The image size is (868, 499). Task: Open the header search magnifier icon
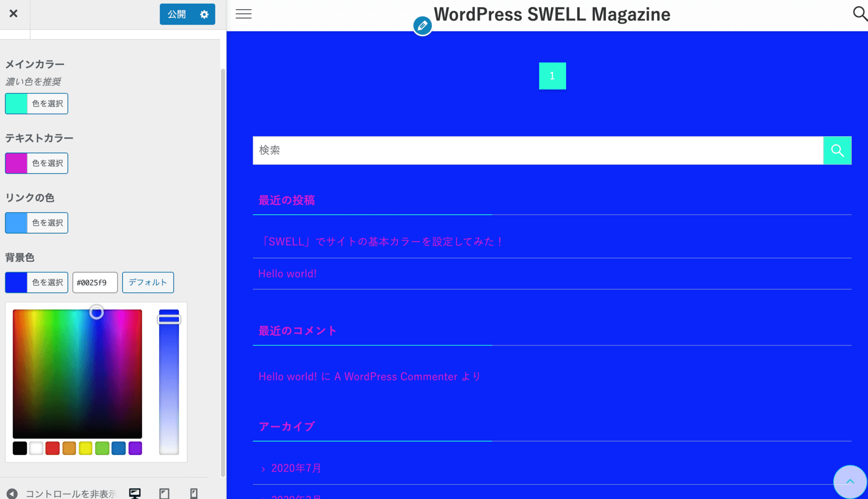point(860,14)
